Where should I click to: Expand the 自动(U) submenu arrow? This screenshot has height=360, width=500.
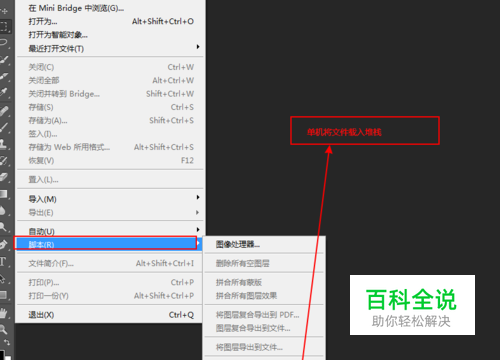click(198, 229)
